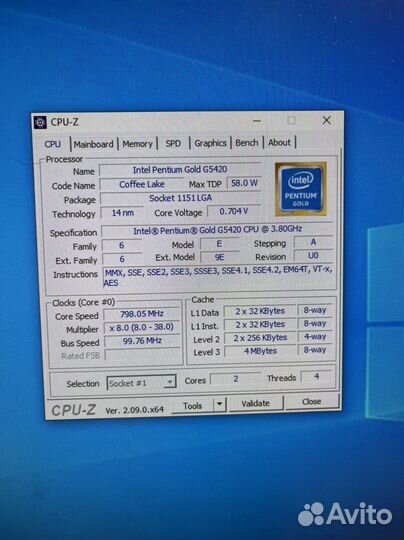This screenshot has height=540, width=404.
Task: Click the Level 2 associativity 4-way
Action: [x=315, y=336]
